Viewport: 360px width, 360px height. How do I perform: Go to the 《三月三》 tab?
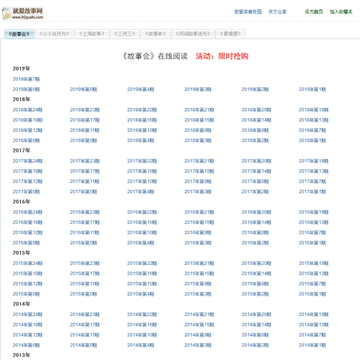(125, 34)
